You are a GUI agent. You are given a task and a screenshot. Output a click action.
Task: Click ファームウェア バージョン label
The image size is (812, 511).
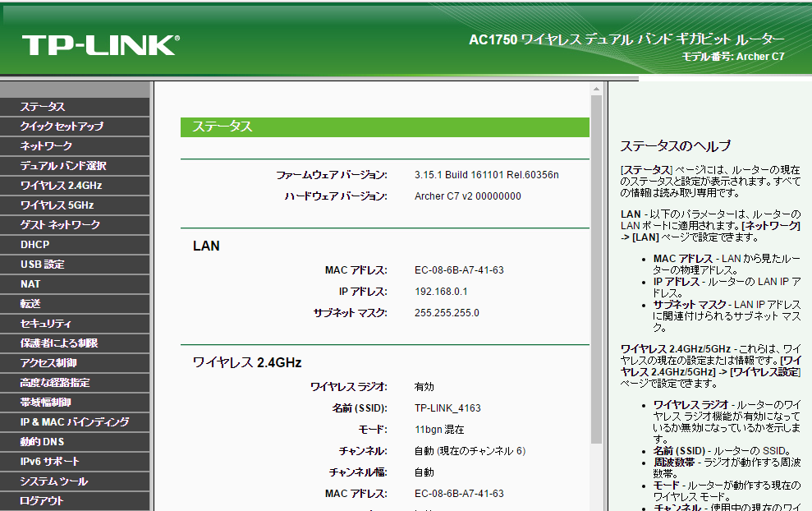click(x=332, y=175)
